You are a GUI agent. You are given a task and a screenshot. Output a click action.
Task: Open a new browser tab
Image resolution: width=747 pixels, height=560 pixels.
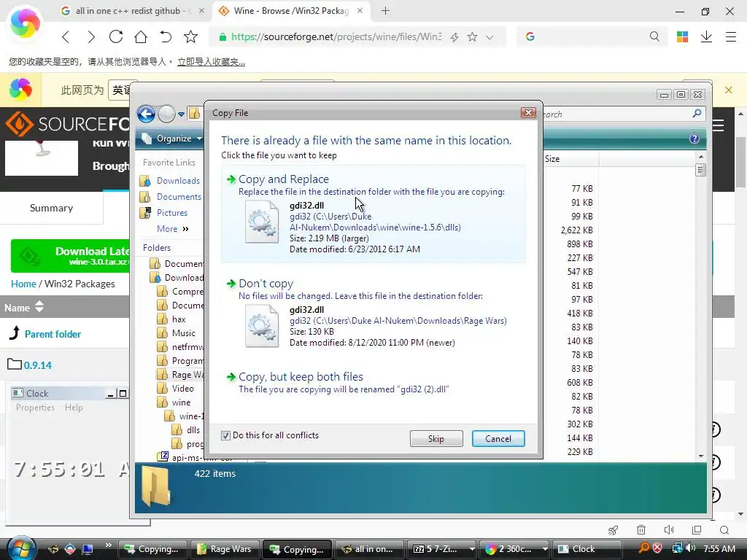[x=385, y=10]
